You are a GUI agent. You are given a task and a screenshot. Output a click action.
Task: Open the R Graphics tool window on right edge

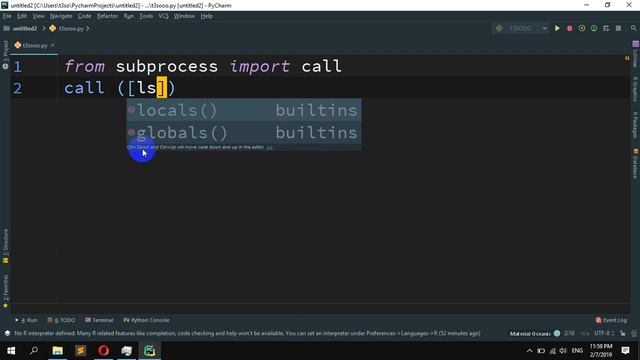[635, 89]
